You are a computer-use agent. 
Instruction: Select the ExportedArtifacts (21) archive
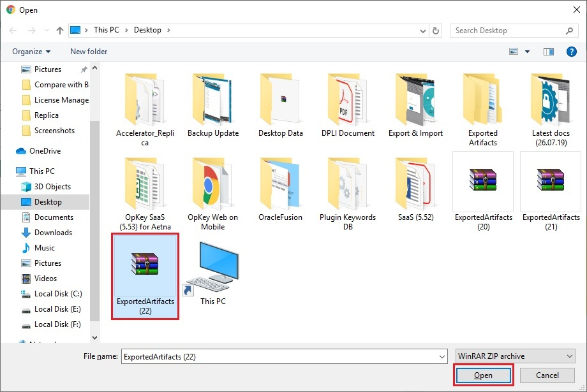click(551, 191)
